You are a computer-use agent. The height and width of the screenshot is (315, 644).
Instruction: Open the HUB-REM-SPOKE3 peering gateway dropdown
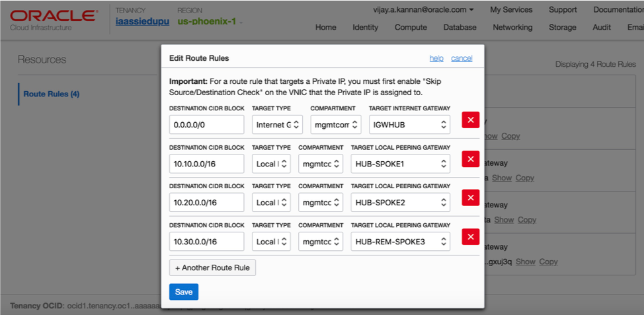[x=401, y=242]
